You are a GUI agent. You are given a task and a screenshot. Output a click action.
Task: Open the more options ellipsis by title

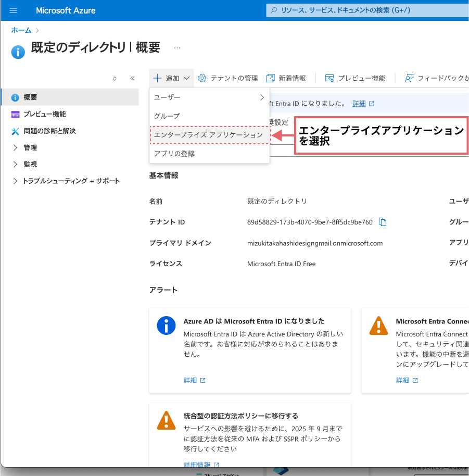coord(177,47)
